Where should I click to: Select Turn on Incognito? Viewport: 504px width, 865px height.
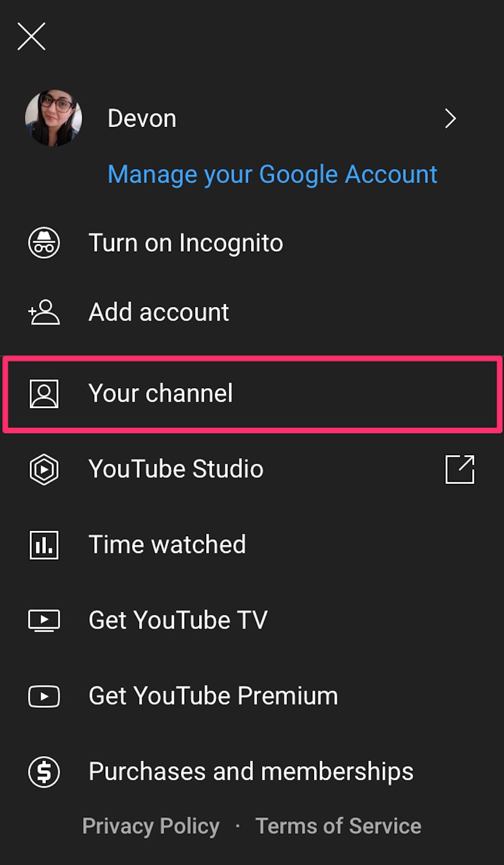185,243
